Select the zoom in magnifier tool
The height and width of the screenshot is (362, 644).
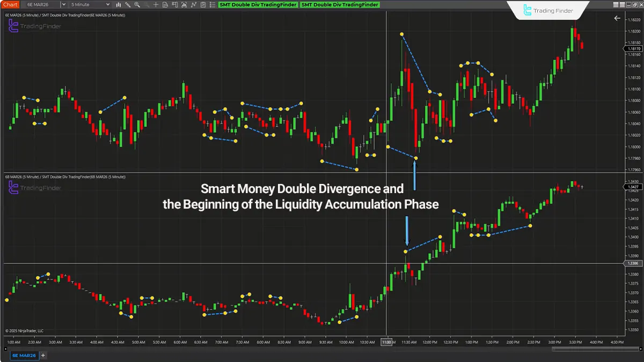[x=137, y=5]
